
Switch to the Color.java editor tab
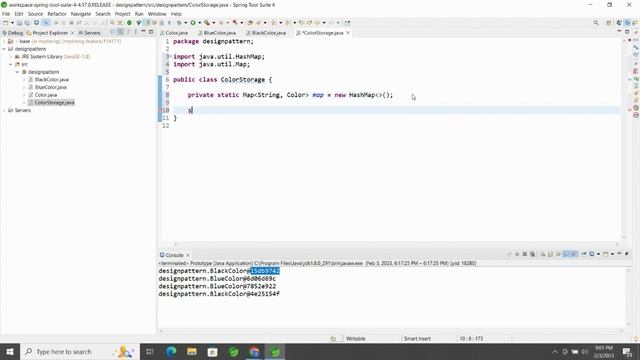tap(175, 33)
